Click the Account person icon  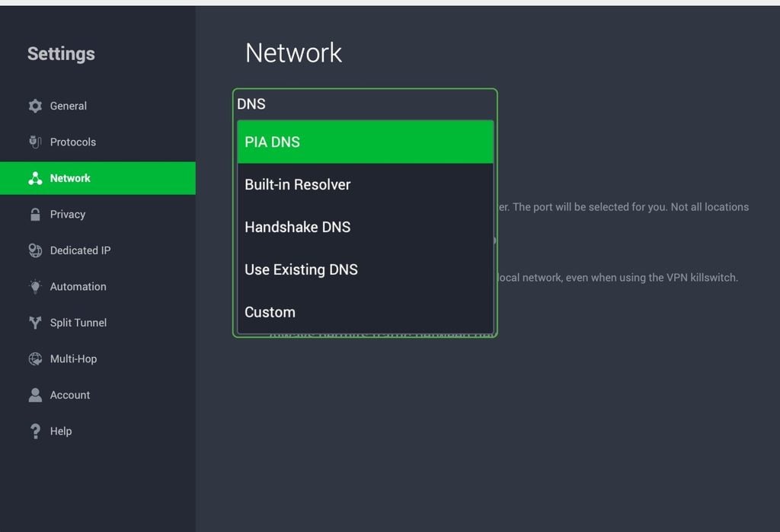pyautogui.click(x=35, y=395)
